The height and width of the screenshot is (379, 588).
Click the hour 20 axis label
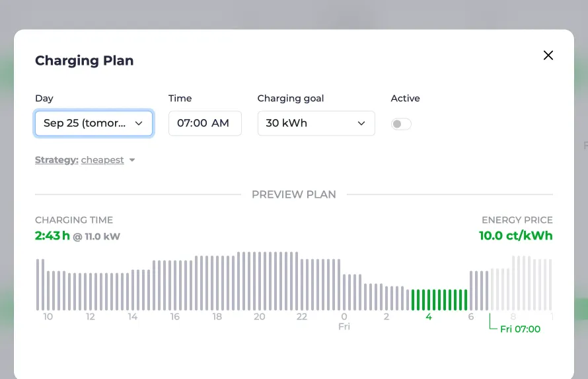point(259,317)
